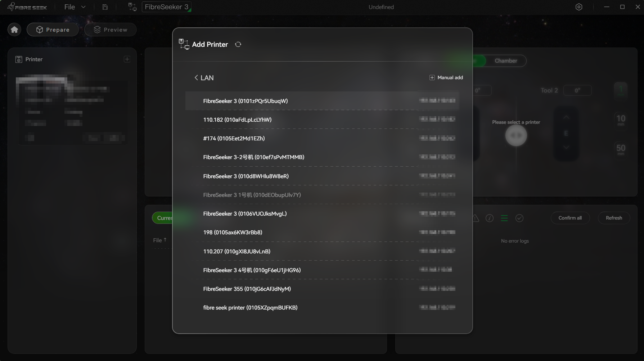
Task: Select FibreSeeker 3-2号机 (010ef7sPvMTMMB)
Action: (322, 157)
